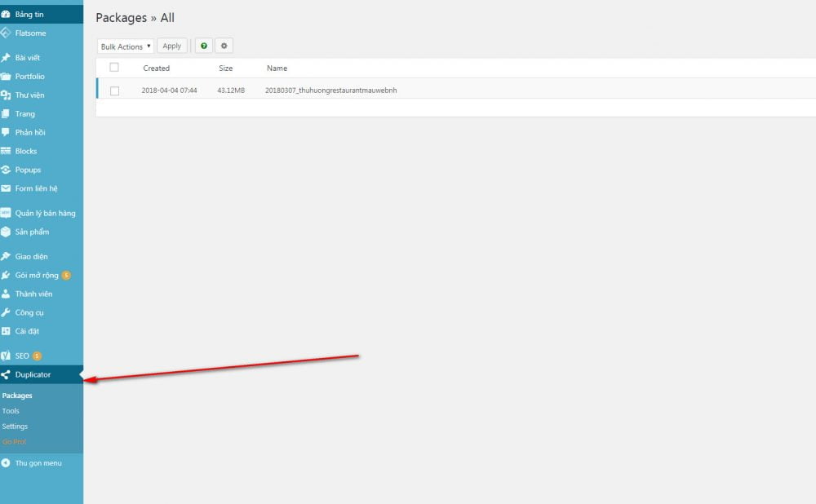Screen dimensions: 816x504
Task: Toggle the select-all checkbox in table header
Action: [x=114, y=68]
